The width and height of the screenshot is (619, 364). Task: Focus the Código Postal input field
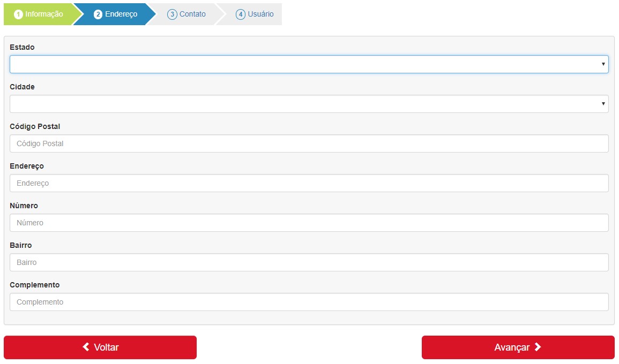pos(309,143)
